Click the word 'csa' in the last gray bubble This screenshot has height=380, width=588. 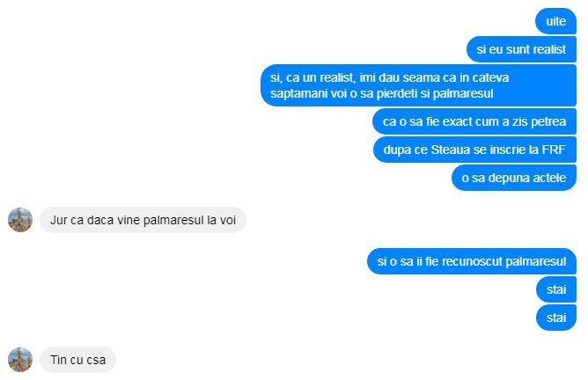(96, 360)
